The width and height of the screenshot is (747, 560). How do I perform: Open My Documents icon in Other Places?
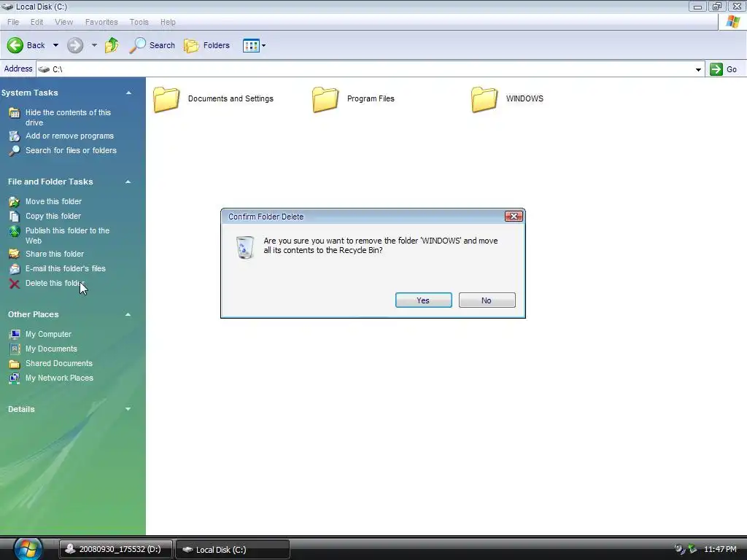click(x=15, y=349)
